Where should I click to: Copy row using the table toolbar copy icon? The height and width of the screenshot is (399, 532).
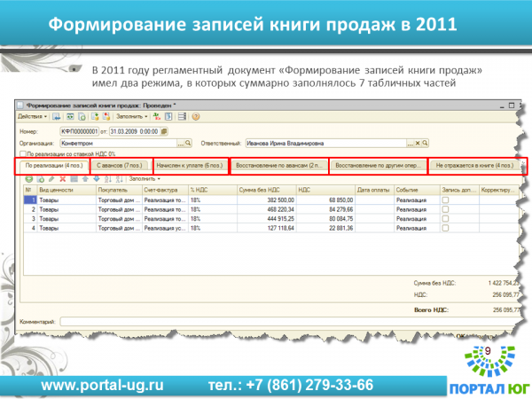41,179
